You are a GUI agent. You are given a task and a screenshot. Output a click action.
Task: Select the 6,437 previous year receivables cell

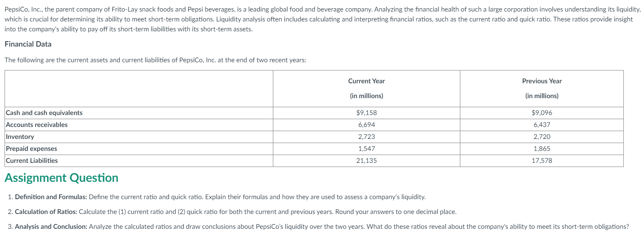coord(542,125)
